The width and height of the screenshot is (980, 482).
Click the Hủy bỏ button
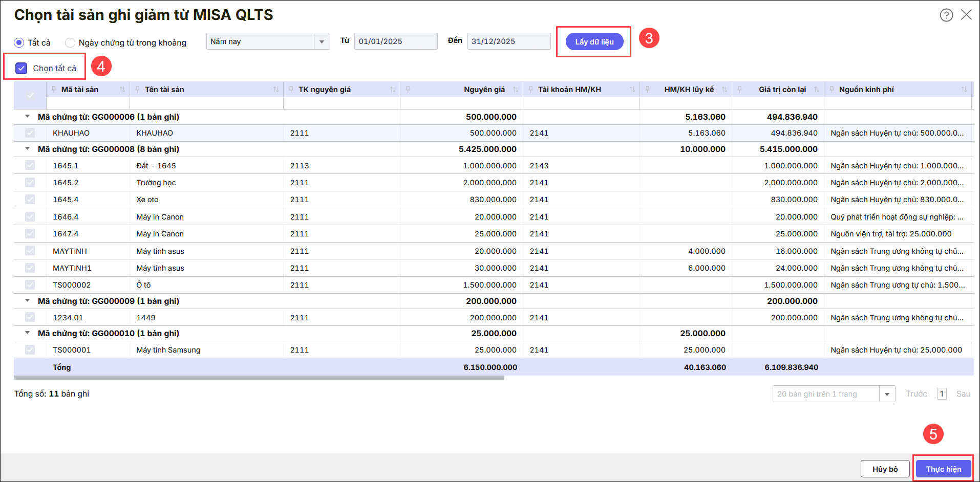pos(885,469)
